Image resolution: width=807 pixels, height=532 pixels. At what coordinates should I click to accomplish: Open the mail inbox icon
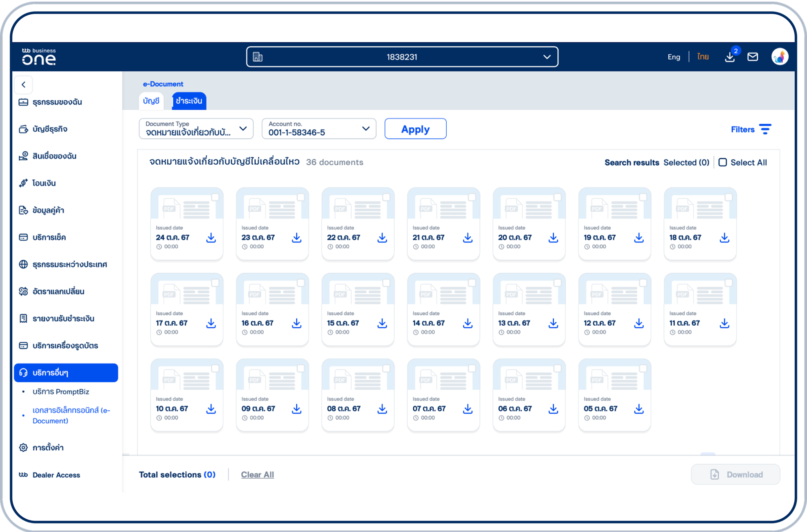[752, 57]
